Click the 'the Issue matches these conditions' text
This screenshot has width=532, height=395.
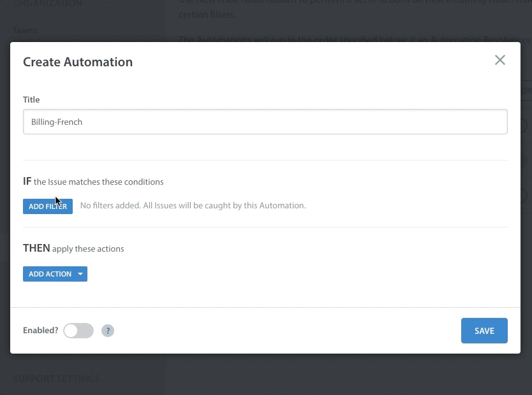click(x=98, y=182)
